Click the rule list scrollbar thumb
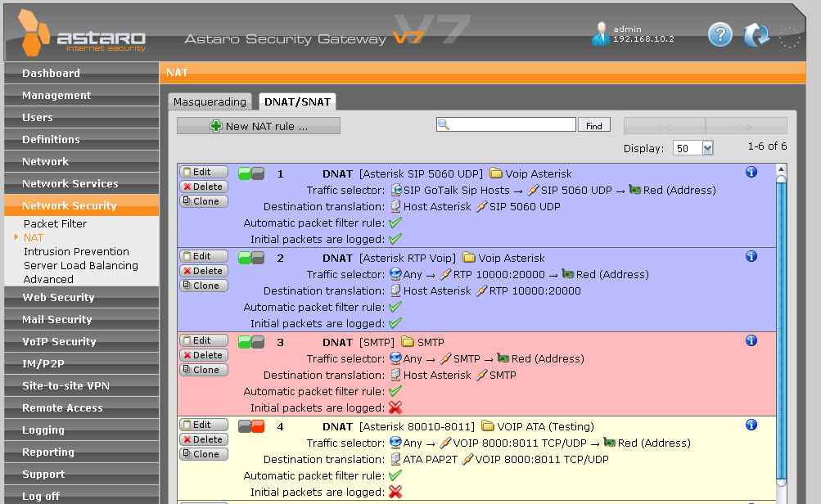 click(x=781, y=330)
